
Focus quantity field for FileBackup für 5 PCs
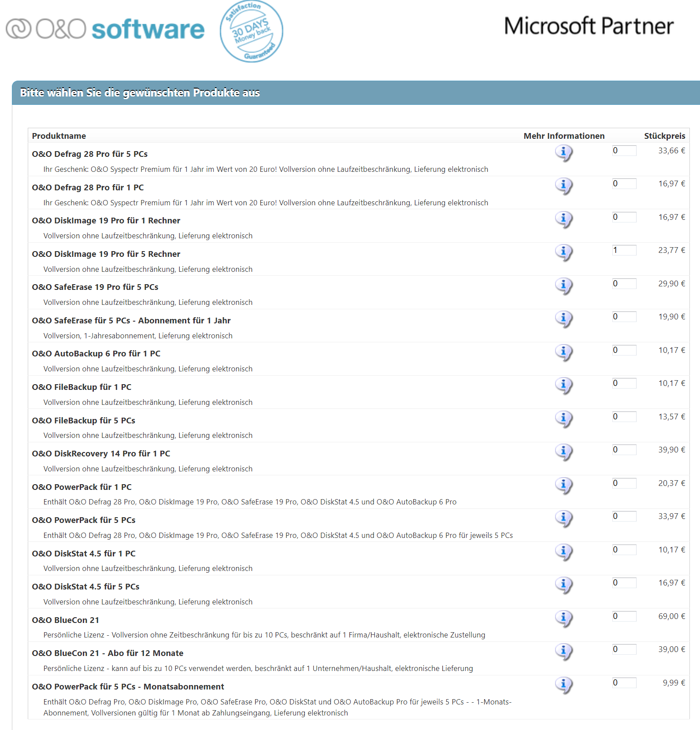pos(624,417)
